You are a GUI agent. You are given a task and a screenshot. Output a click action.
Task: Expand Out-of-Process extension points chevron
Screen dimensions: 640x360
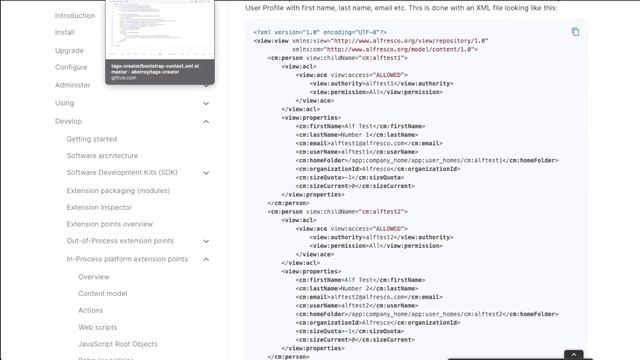coord(206,241)
